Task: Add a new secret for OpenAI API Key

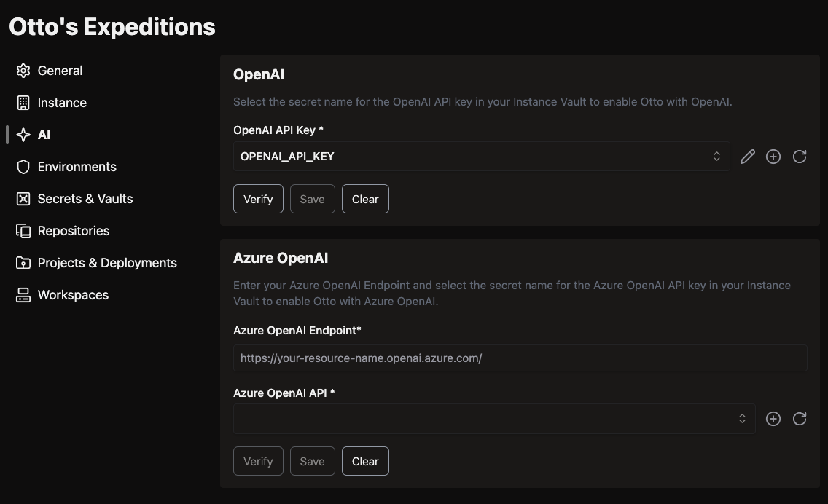Action: [x=773, y=157]
